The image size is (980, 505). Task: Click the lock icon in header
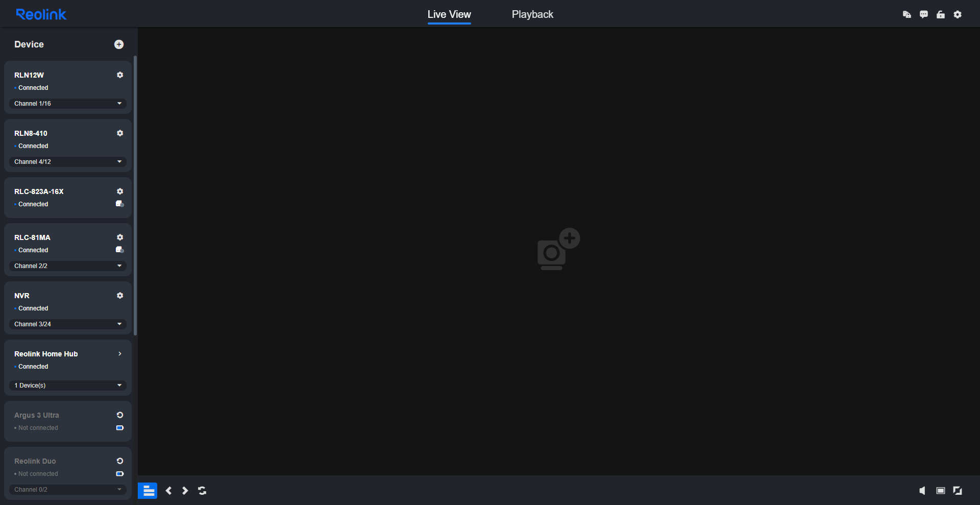point(941,14)
